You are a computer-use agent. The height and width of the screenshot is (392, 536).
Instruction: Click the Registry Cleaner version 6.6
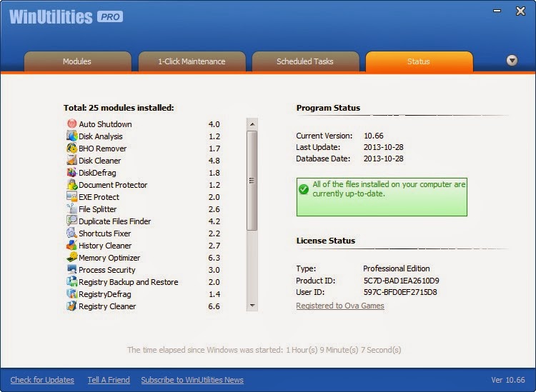pos(214,306)
